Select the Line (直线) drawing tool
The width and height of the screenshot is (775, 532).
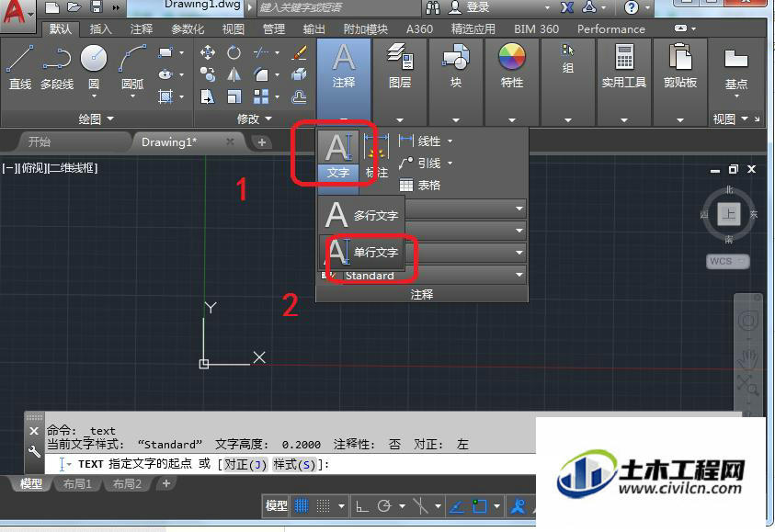pos(20,67)
